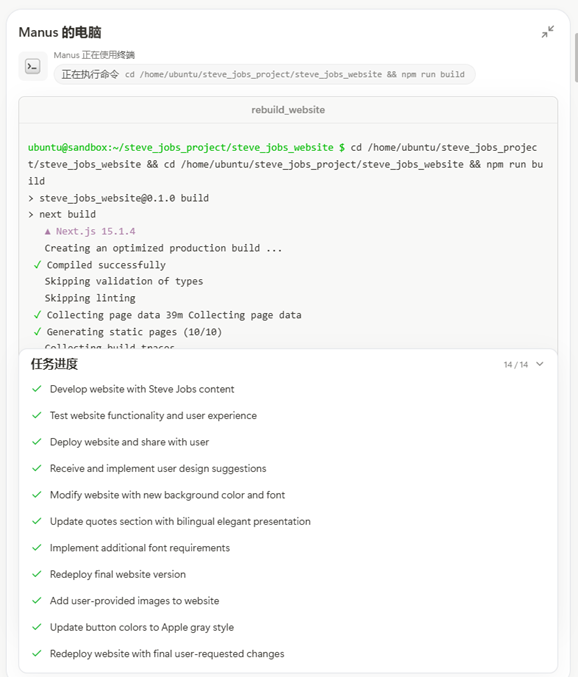
Task: Collapse the Manus computer panel with the shrink icon
Action: coord(548,32)
